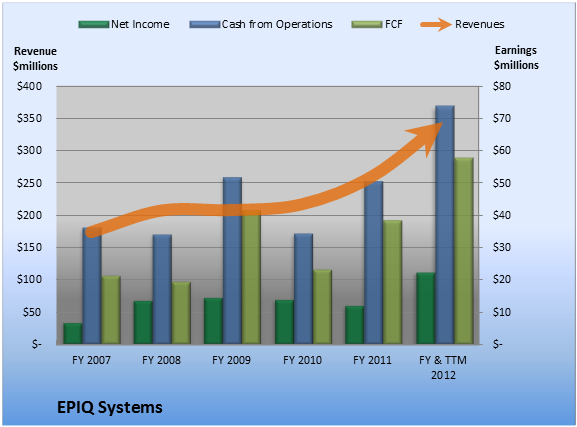Click the 'FY 2009' axis label

click(231, 360)
